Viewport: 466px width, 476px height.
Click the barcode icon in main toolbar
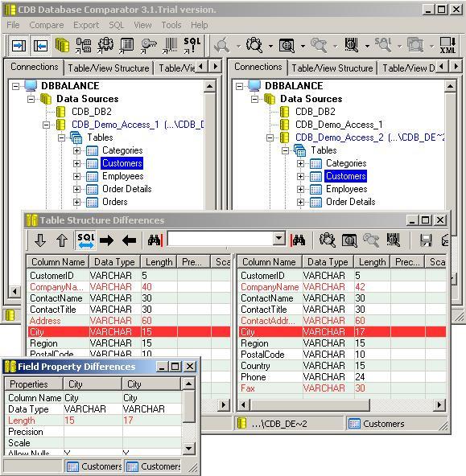(170, 46)
